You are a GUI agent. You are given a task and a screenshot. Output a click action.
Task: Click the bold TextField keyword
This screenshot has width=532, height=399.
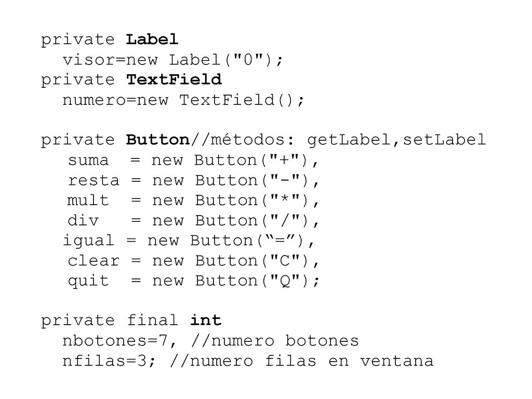point(174,79)
